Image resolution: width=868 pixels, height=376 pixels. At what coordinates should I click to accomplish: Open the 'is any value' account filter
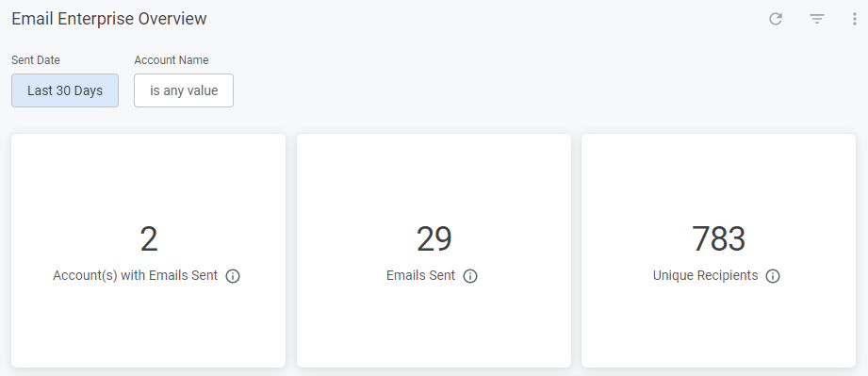click(x=184, y=90)
